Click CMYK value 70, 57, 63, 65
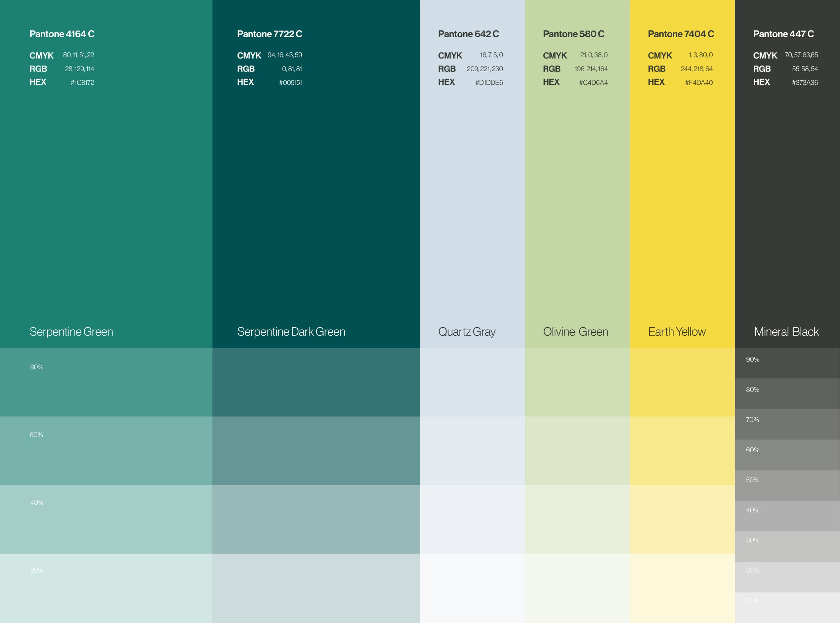 point(801,55)
